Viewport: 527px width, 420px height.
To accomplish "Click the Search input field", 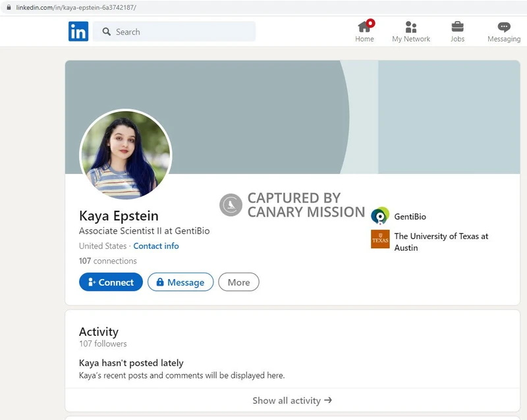I will [178, 32].
